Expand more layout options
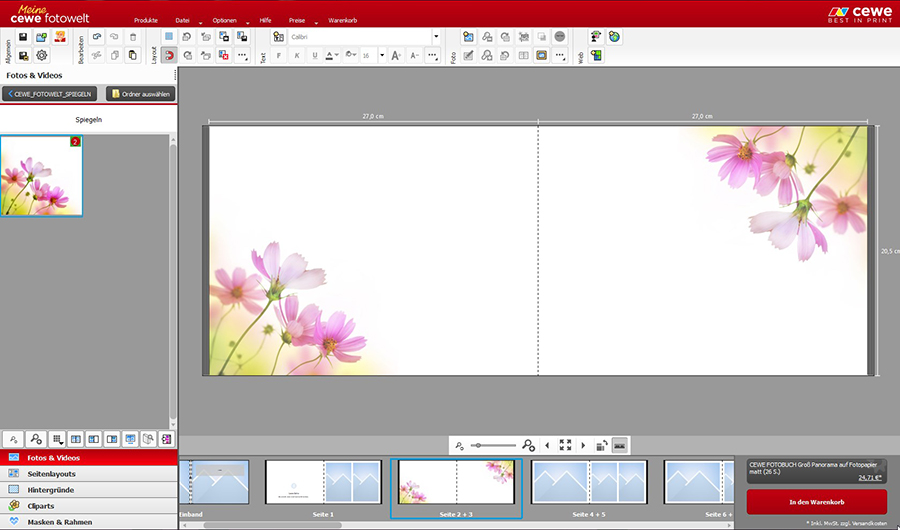This screenshot has height=530, width=900. coord(242,55)
